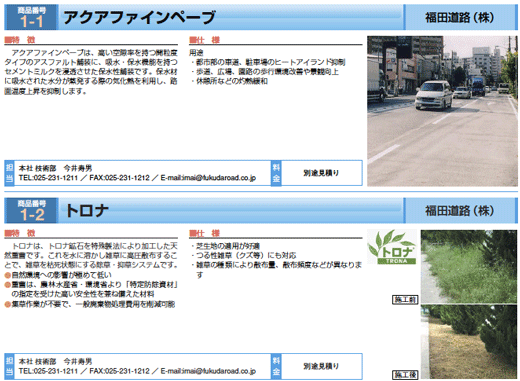The height and width of the screenshot is (381, 520).
Task: Click the 福田道路(株) company name in first header
Action: tap(460, 17)
